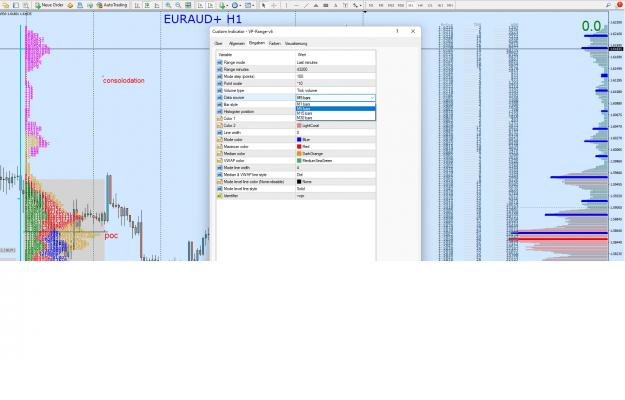This screenshot has width=625, height=400.
Task: Open the arrows objects dropdown
Action: point(357,5)
